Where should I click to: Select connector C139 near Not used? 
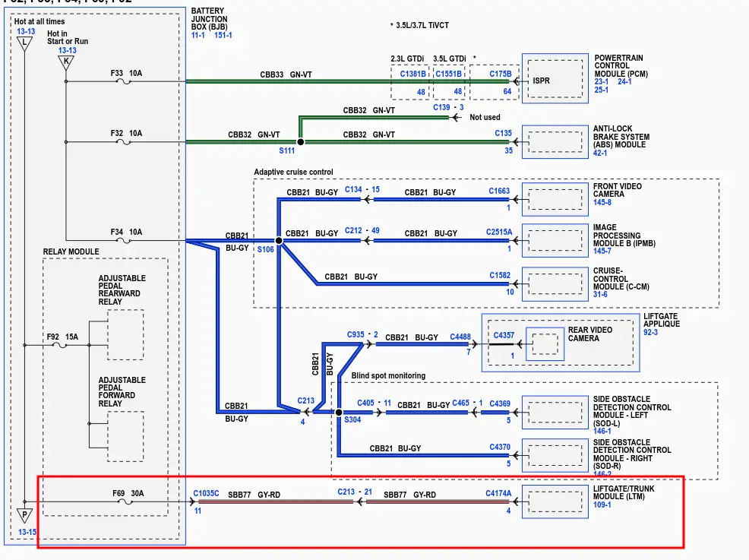[x=441, y=107]
